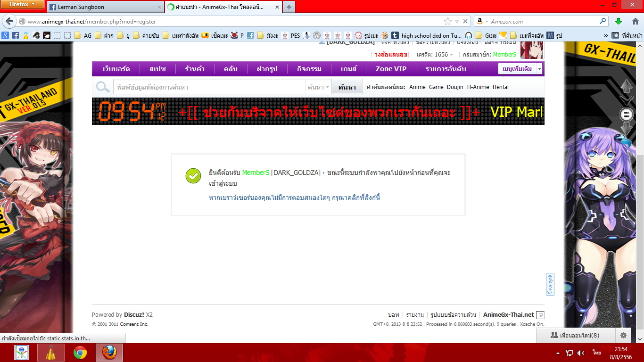Image resolution: width=644 pixels, height=362 pixels.
Task: Click the เมนูเพิ่มเติม button
Action: 517,69
